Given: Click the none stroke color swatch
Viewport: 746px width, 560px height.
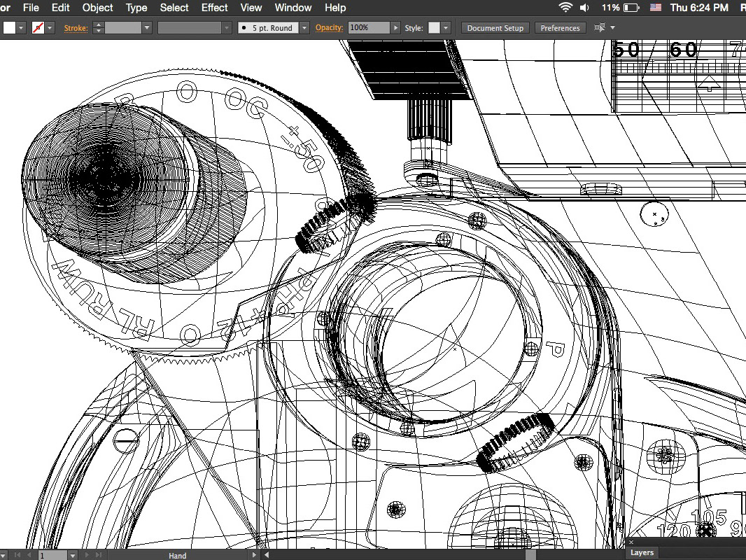Looking at the screenshot, I should pyautogui.click(x=38, y=28).
